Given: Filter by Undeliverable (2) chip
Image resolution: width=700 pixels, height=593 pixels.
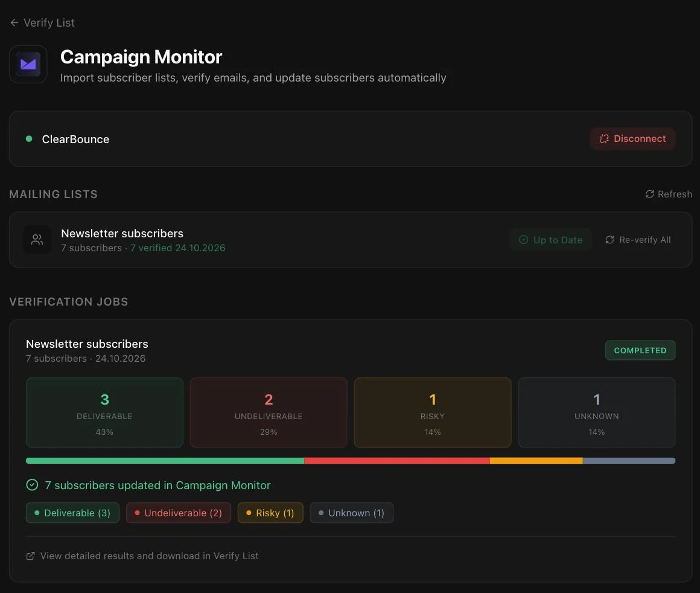Looking at the screenshot, I should (x=179, y=513).
